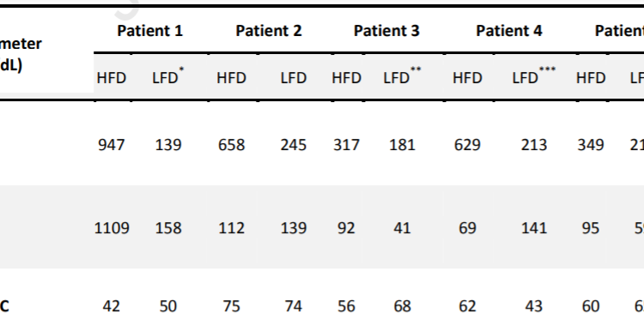Click the value 349 under Patient 5 HFD
Screen dimensions: 644x325
(x=591, y=145)
